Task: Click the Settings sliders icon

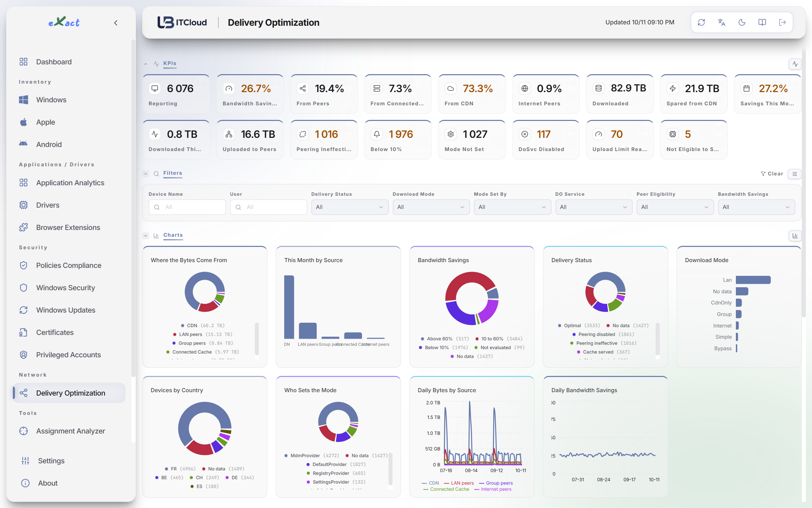Action: [x=25, y=461]
